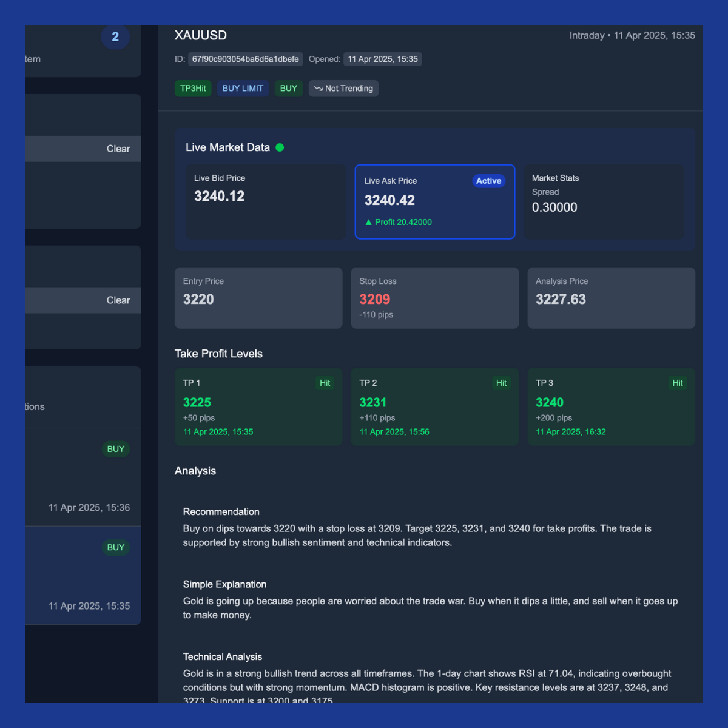Click BUY badge on the 15:35 signal
Viewport: 728px width, 728px height.
(116, 547)
